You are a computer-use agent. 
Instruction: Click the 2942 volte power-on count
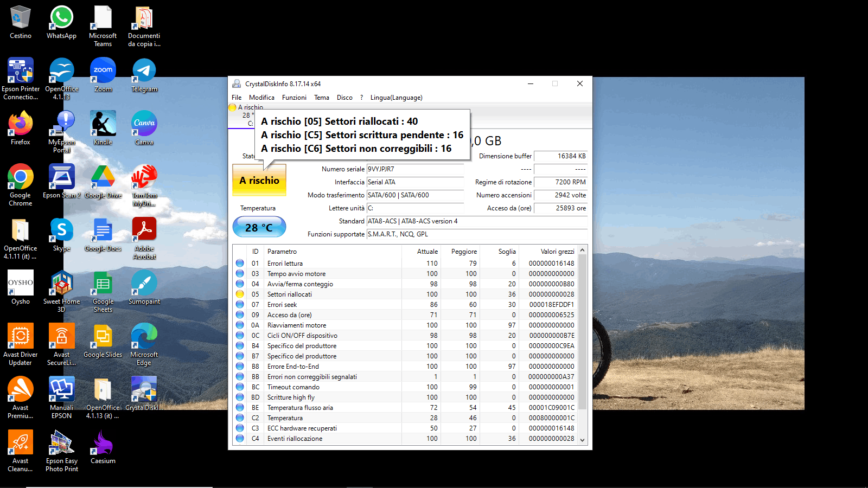[x=560, y=195]
